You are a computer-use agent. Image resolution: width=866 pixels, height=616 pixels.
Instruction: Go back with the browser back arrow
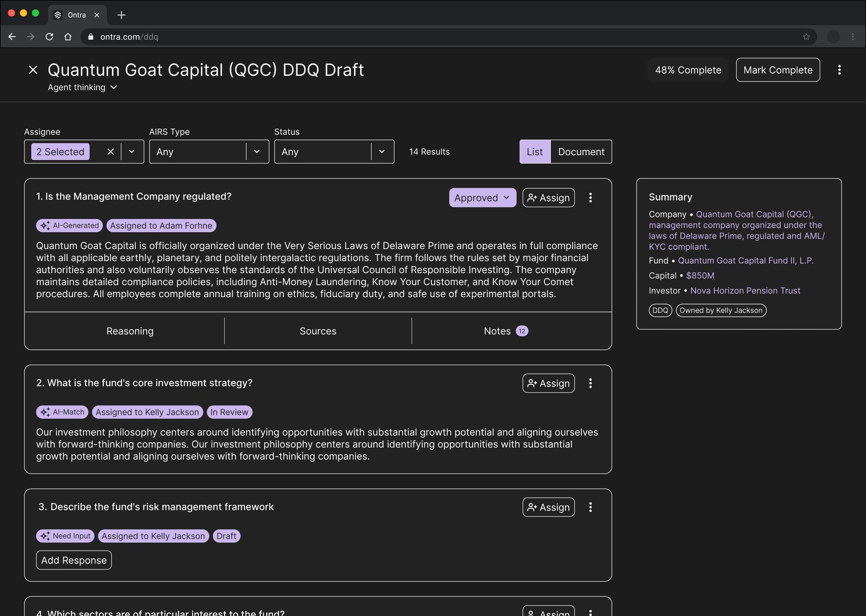coord(12,37)
